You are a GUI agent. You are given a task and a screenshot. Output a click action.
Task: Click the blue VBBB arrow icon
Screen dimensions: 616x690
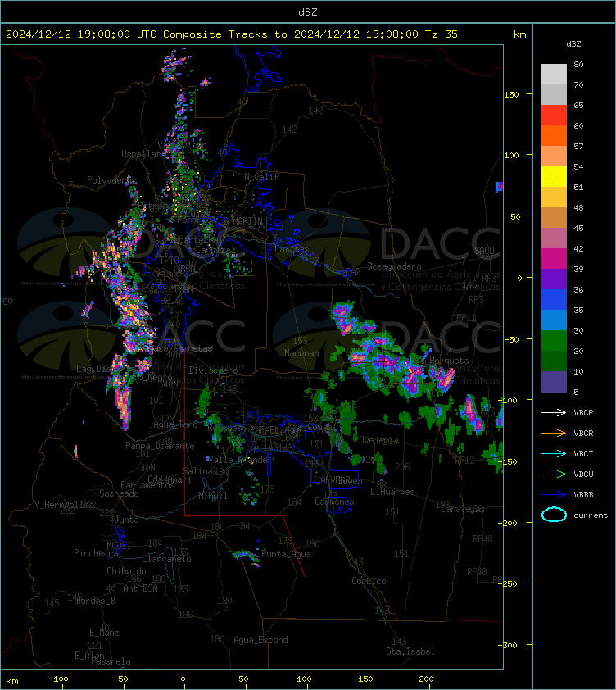554,495
